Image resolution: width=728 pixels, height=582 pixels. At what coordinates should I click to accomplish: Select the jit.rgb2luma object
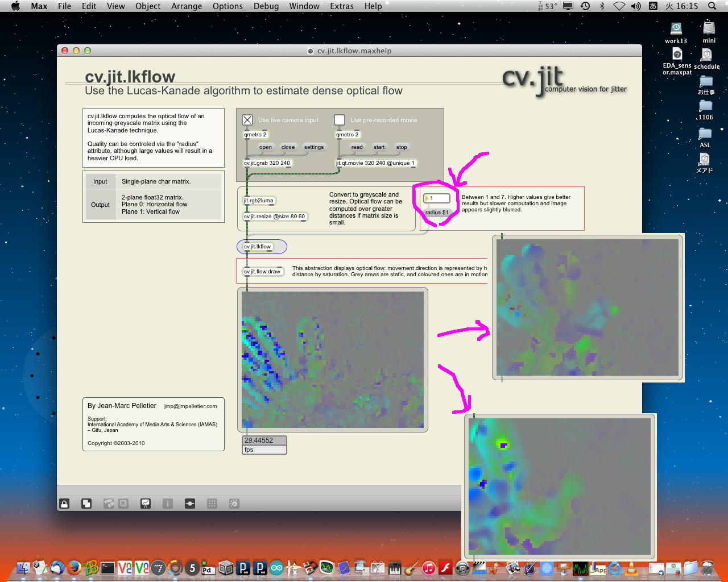point(259,201)
